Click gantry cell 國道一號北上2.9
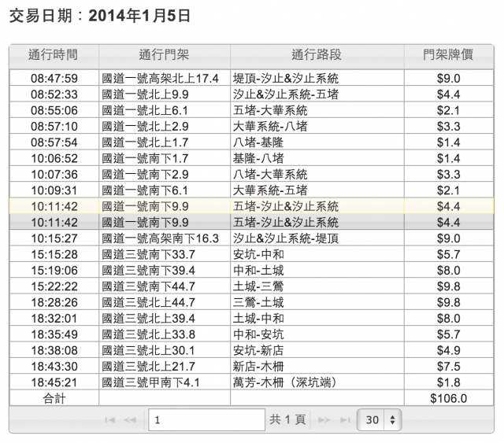The width and height of the screenshot is (504, 443). (x=165, y=126)
